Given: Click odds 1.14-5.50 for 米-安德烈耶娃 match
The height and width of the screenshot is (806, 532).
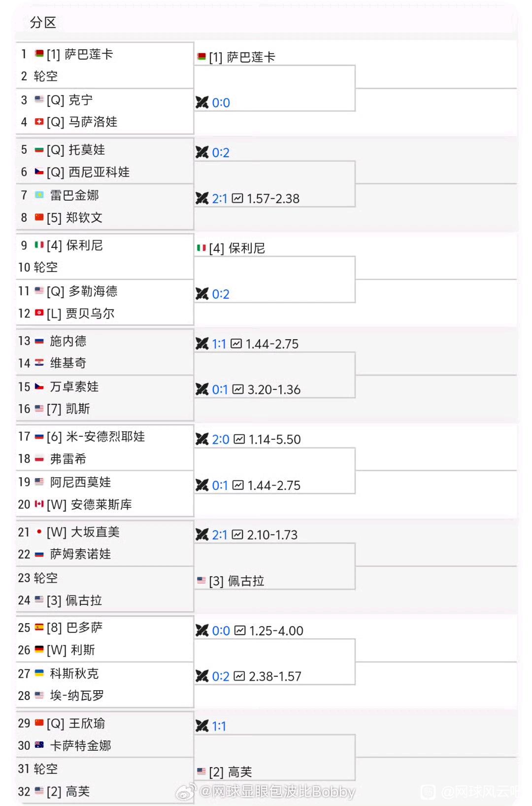Looking at the screenshot, I should (275, 439).
